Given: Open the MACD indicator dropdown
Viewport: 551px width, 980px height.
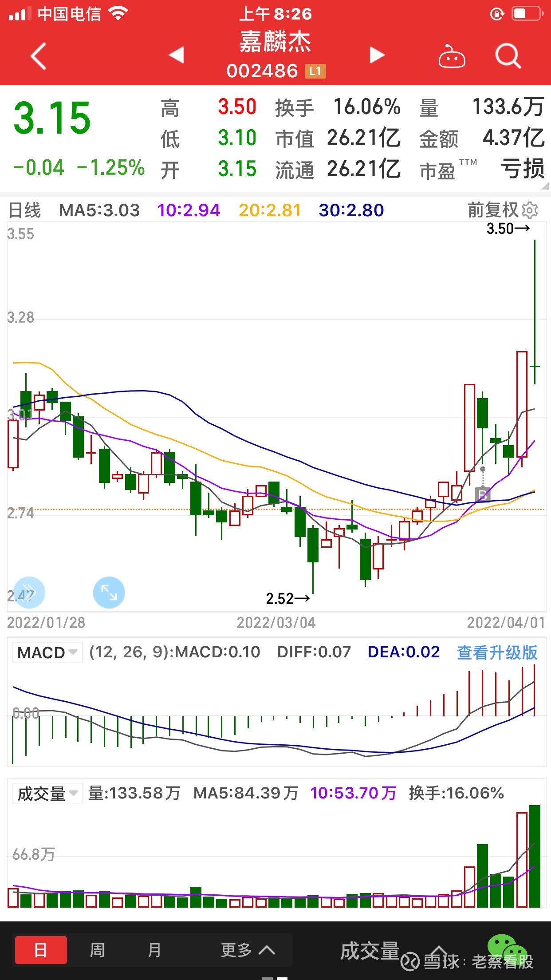Looking at the screenshot, I should pos(47,652).
